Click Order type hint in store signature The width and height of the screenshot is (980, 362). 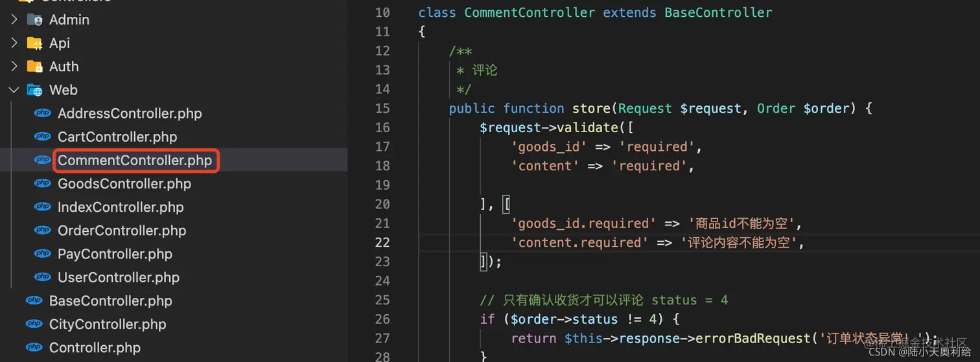[x=776, y=108]
